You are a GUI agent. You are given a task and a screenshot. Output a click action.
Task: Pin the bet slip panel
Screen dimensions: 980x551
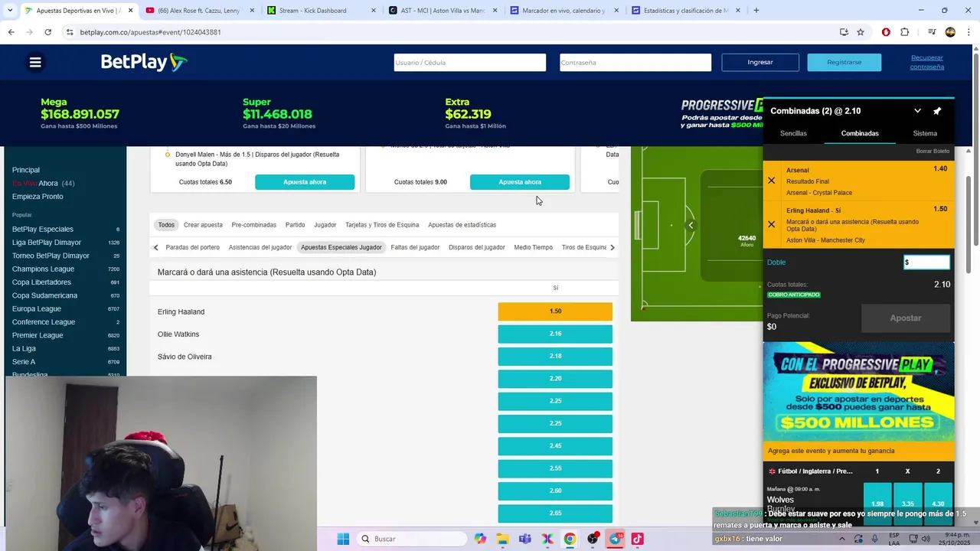coord(937,111)
